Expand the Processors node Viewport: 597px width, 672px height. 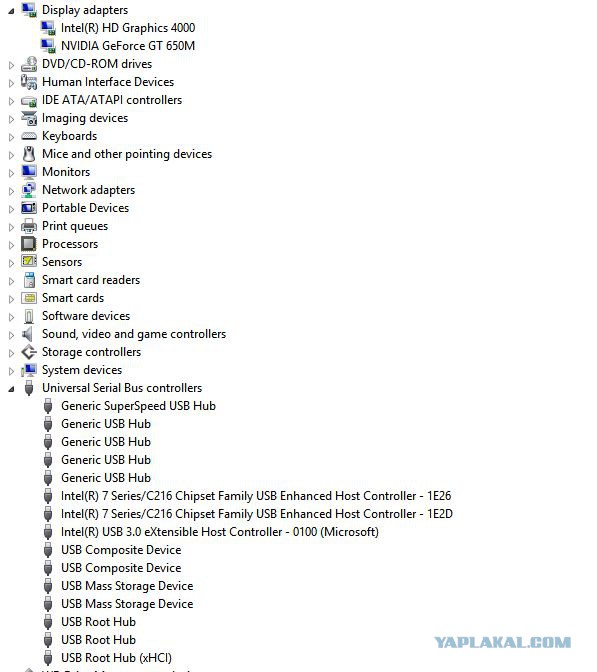pos(12,245)
